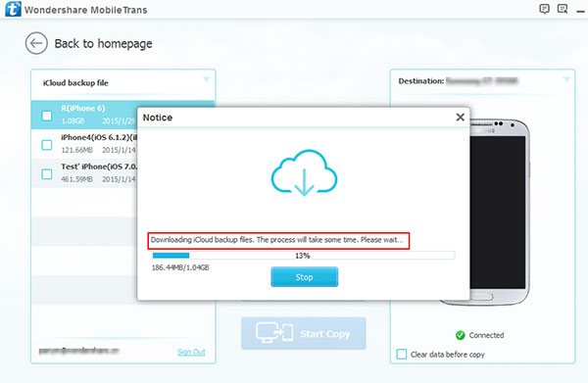Click the 13% download progress bar
This screenshot has height=383, width=588.
(x=304, y=256)
